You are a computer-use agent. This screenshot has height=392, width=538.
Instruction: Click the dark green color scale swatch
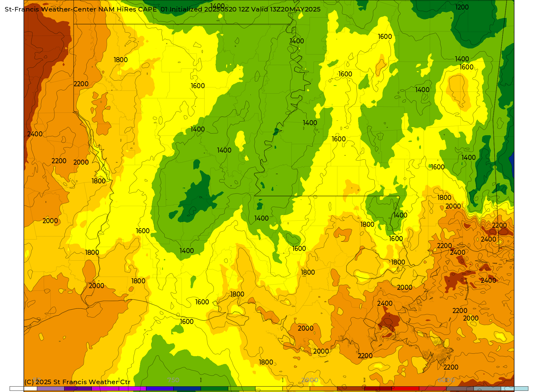point(214,389)
